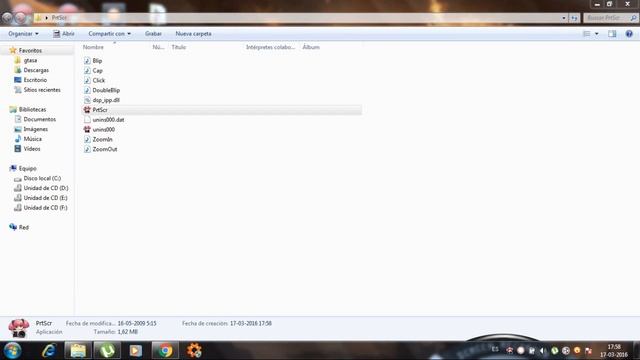640x360 pixels.
Task: Open the clock showing 17:58
Action: click(x=613, y=351)
